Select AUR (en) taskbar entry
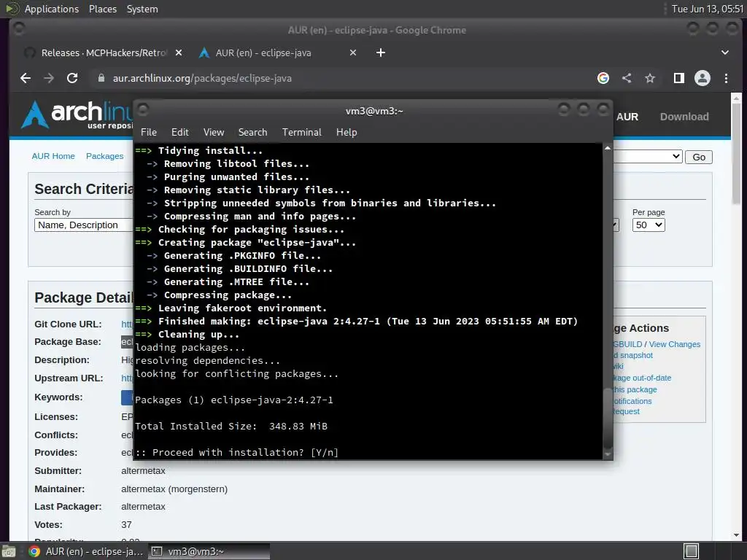The height and width of the screenshot is (560, 747). [88, 551]
